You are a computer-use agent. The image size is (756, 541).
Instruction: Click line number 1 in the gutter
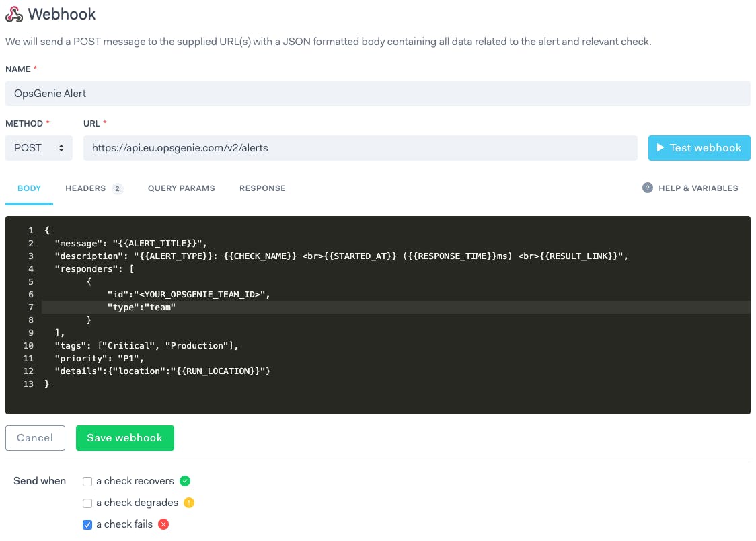(x=31, y=231)
